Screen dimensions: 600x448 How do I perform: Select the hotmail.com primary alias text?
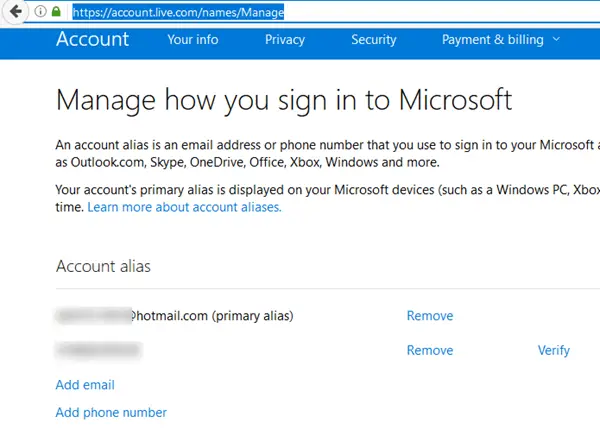coord(175,316)
